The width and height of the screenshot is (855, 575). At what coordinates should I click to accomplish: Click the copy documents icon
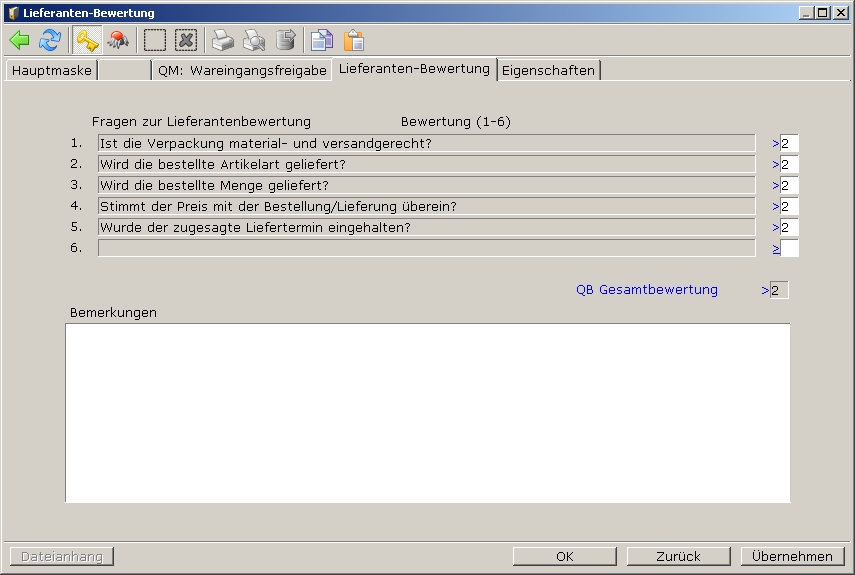(x=322, y=40)
